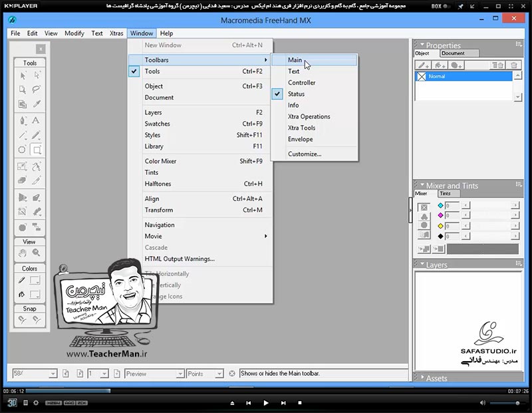
Task: Click the KMPlayer play button
Action: [265, 403]
